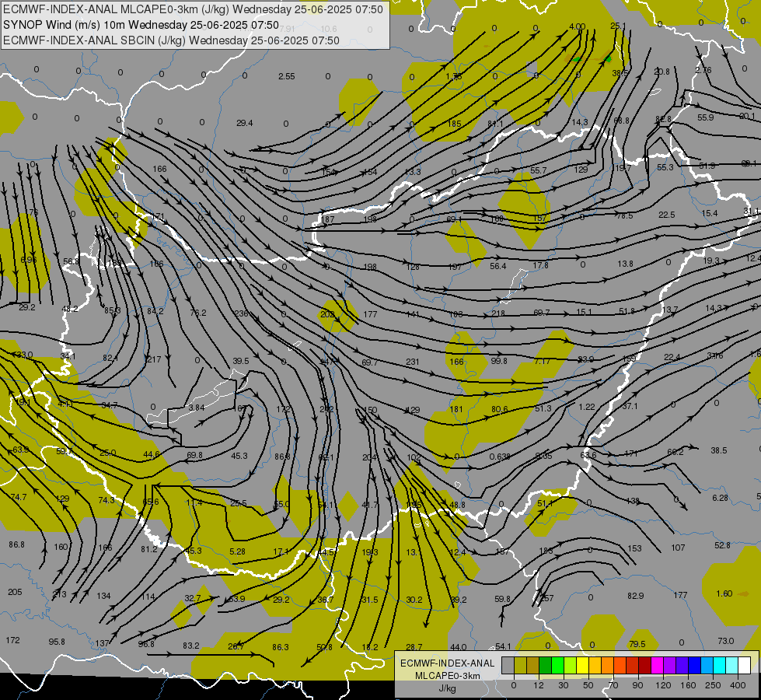Viewport: 761px width, 700px height.
Task: Click the legend scale label '400'
Action: click(x=738, y=685)
